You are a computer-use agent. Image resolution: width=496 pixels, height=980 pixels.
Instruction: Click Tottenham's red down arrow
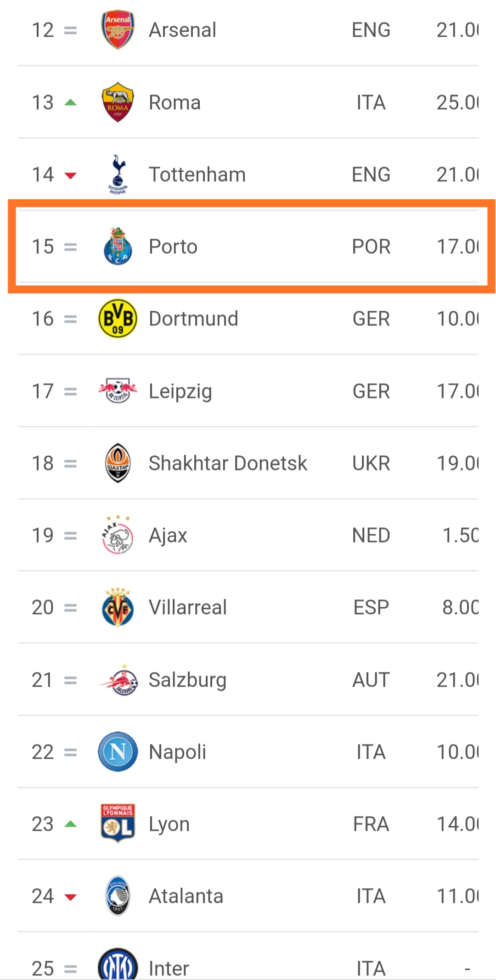(x=70, y=175)
